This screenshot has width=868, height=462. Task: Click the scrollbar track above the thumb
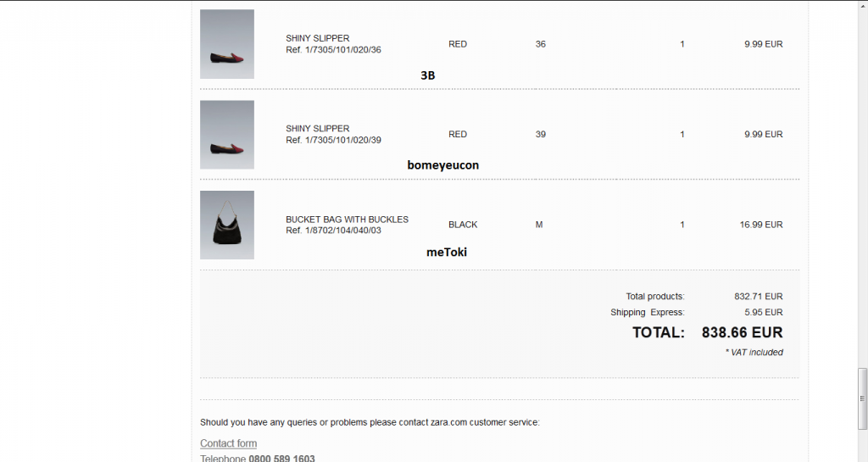(862, 182)
